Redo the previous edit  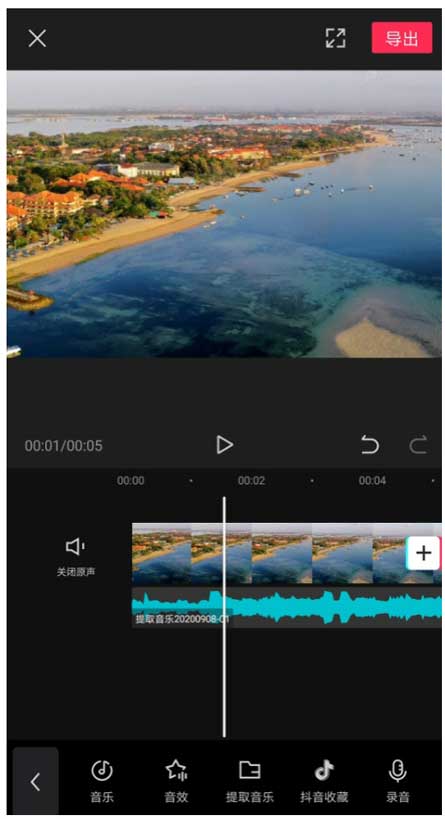tap(418, 445)
